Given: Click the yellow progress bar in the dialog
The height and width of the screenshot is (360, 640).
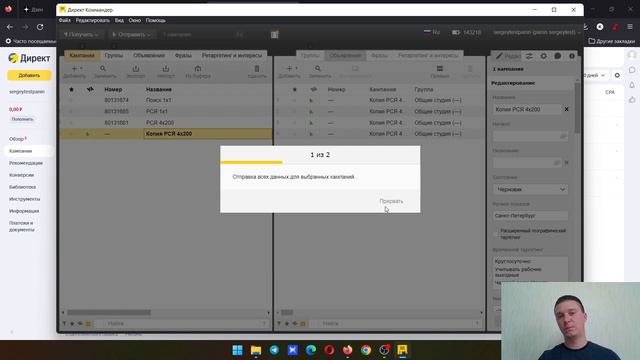Looking at the screenshot, I should [x=251, y=162].
